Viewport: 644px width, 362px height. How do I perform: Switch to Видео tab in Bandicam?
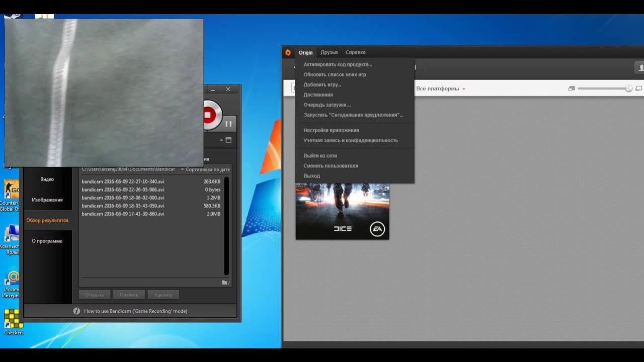47,179
